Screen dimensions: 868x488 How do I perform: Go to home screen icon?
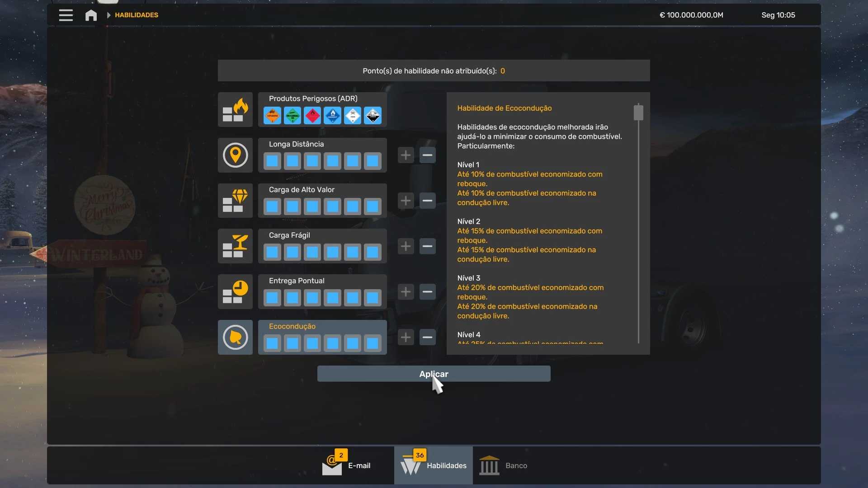point(91,15)
